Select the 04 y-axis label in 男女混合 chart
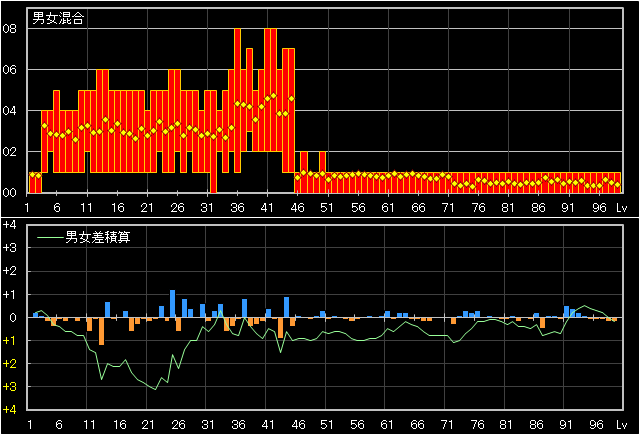 pyautogui.click(x=9, y=111)
